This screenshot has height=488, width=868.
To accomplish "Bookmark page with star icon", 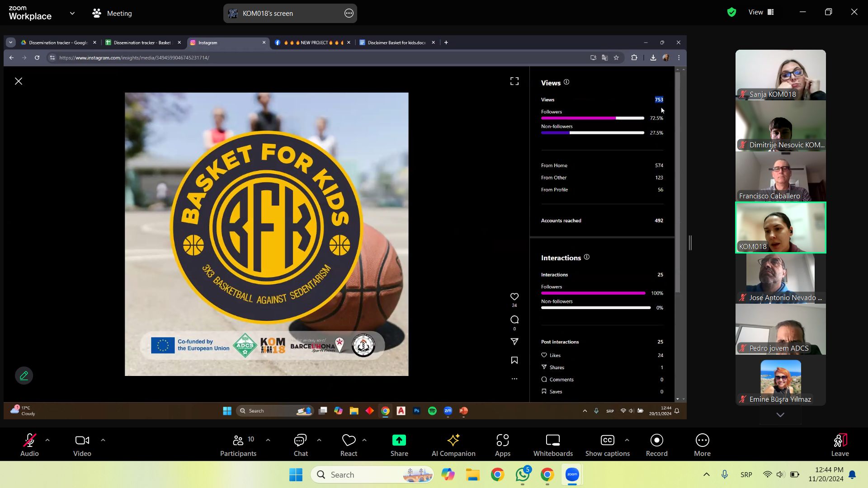I will [616, 57].
